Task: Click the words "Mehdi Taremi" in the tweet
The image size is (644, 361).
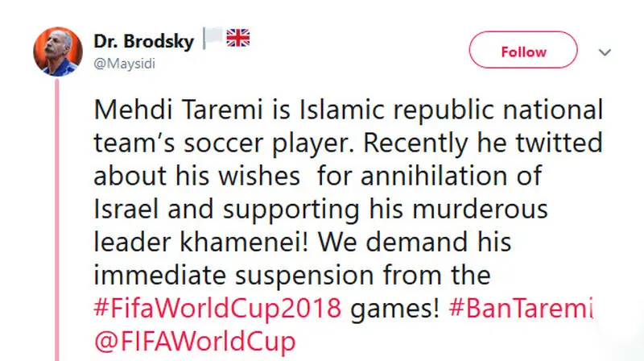Action: click(x=178, y=110)
